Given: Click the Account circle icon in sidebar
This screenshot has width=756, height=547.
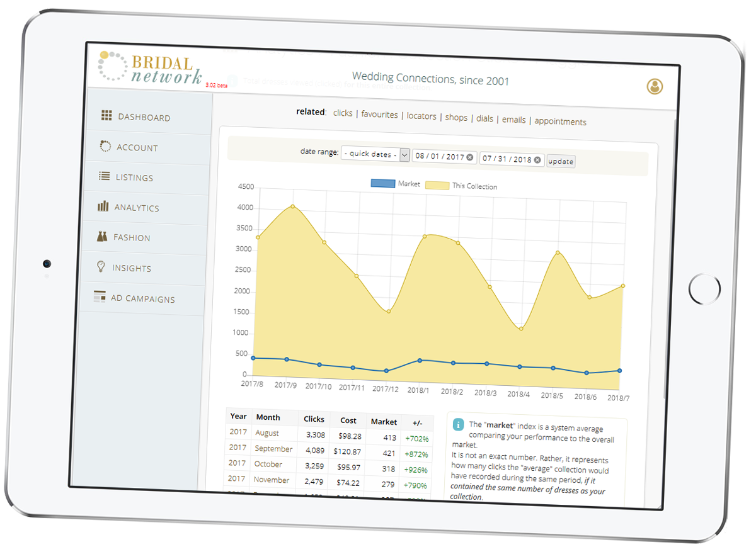Looking at the screenshot, I should coord(105,146).
